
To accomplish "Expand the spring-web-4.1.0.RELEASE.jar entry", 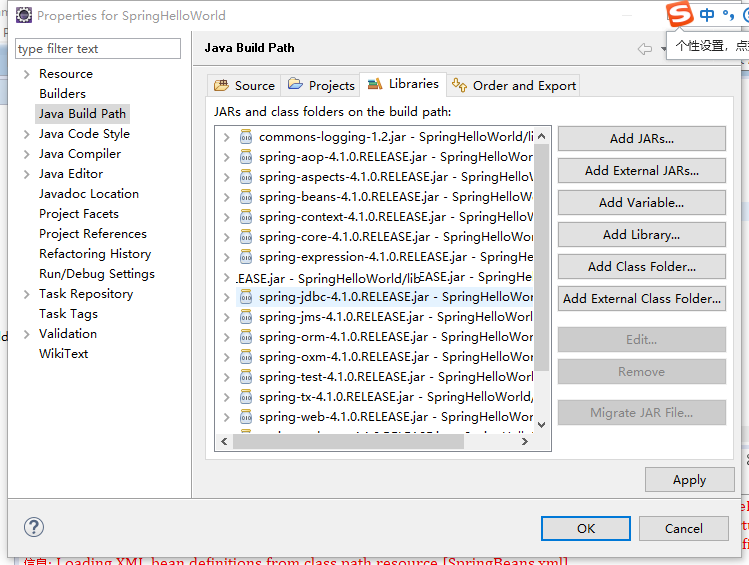I will [226, 417].
